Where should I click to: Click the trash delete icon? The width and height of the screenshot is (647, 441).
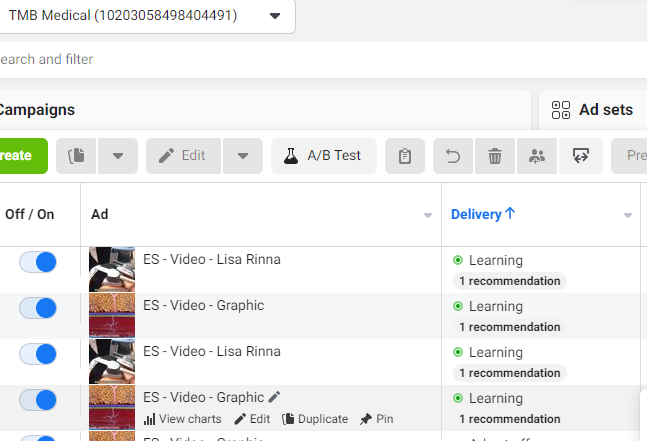tap(495, 156)
